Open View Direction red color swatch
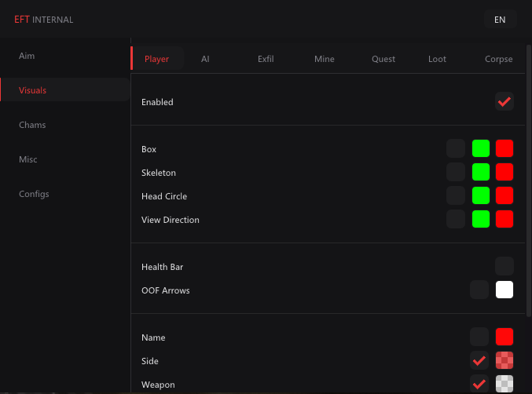 click(504, 219)
